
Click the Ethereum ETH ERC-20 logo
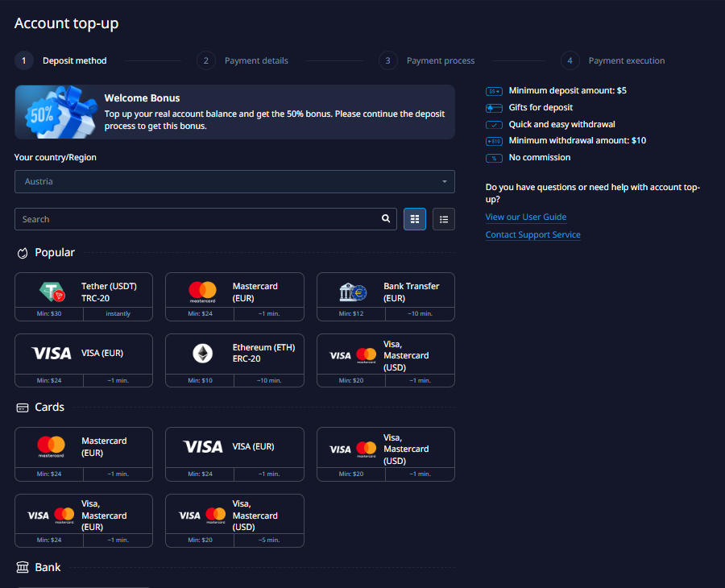click(x=202, y=354)
